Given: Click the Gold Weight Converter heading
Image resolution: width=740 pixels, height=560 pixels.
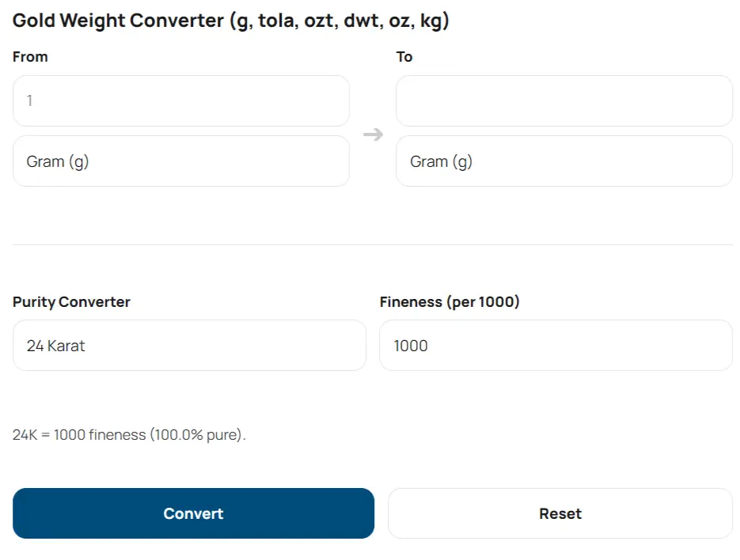Looking at the screenshot, I should (119, 21).
